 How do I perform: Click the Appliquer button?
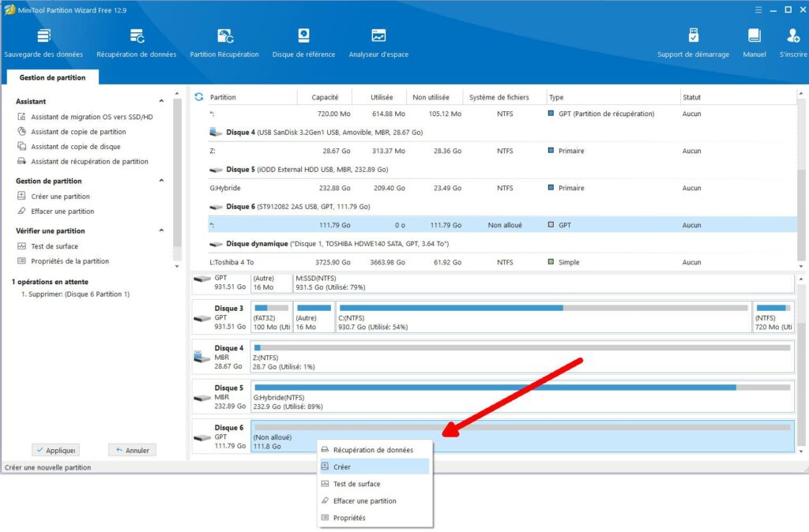(56, 451)
